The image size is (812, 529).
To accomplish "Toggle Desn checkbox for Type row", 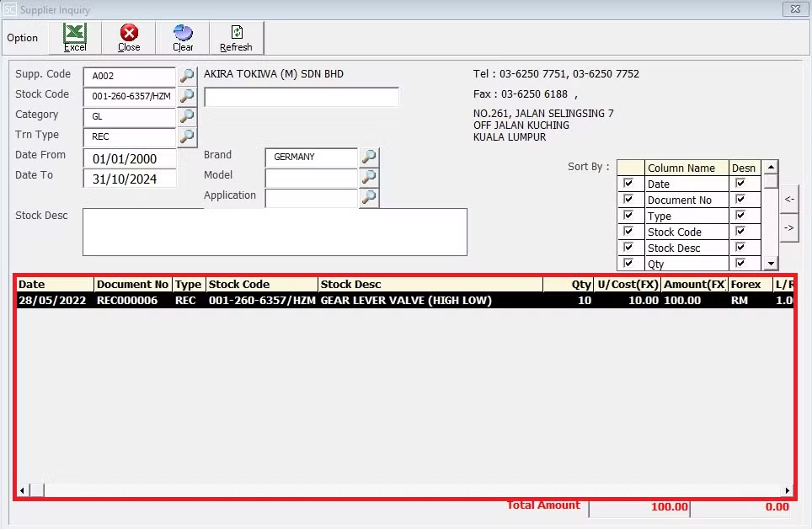I will [740, 216].
